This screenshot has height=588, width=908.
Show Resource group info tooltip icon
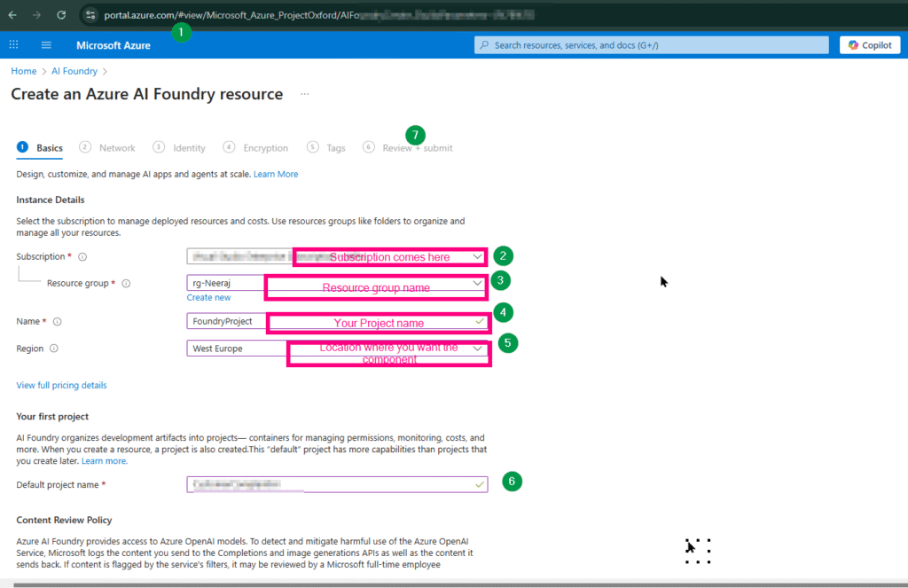pos(126,283)
